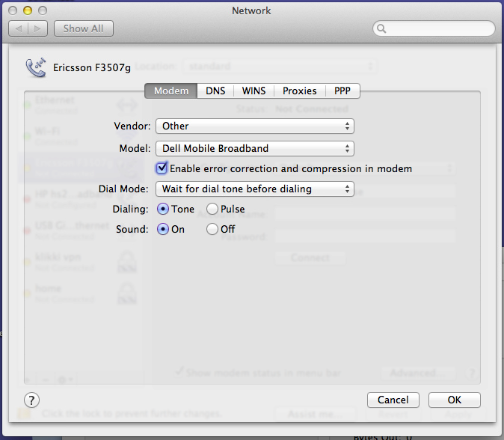Open the Vendor dropdown showing Other
Image resolution: width=504 pixels, height=440 pixels.
[255, 126]
